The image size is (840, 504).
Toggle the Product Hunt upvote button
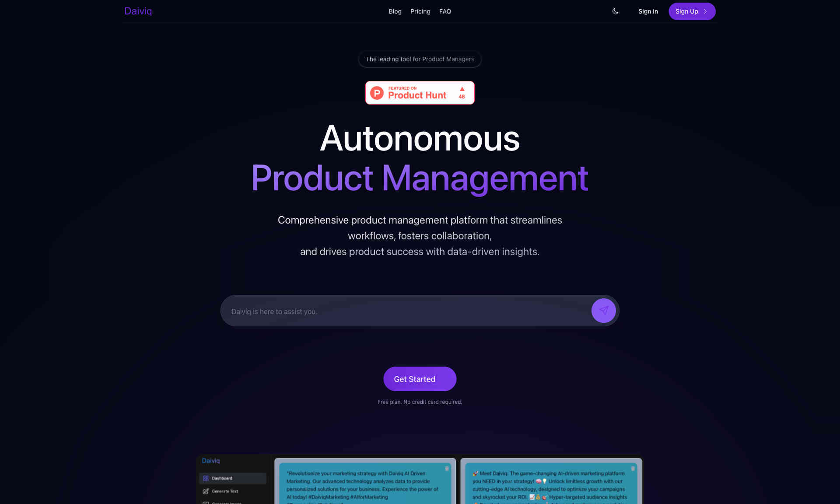[x=462, y=92]
